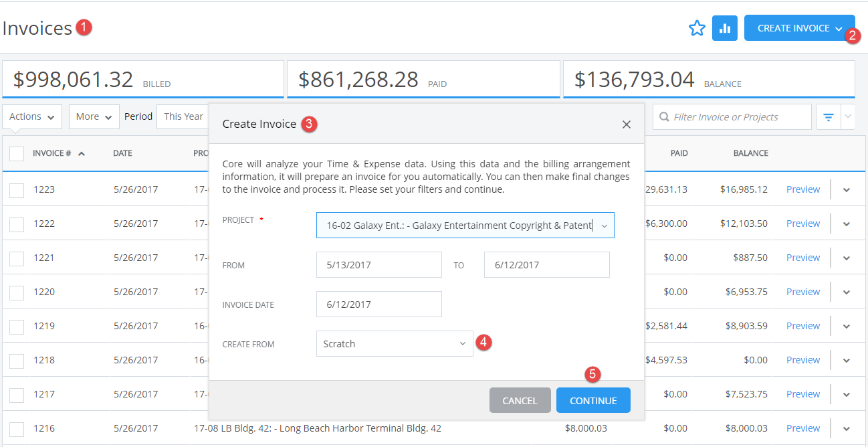868x447 pixels.
Task: Toggle the select-all checkbox in the header
Action: coord(17,153)
